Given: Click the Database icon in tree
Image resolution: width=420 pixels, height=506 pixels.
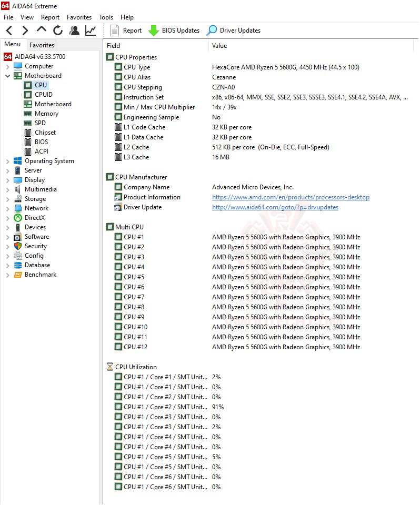Looking at the screenshot, I should pos(18,265).
